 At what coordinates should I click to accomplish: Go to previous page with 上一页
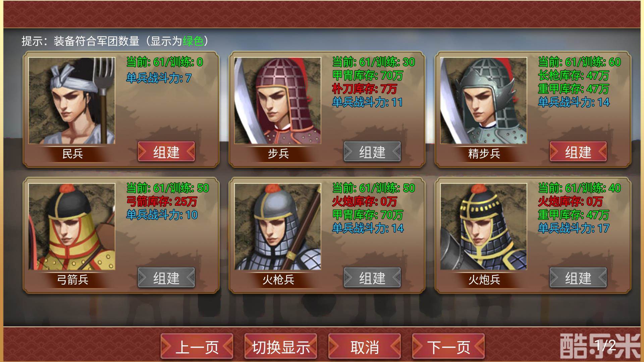tap(197, 347)
